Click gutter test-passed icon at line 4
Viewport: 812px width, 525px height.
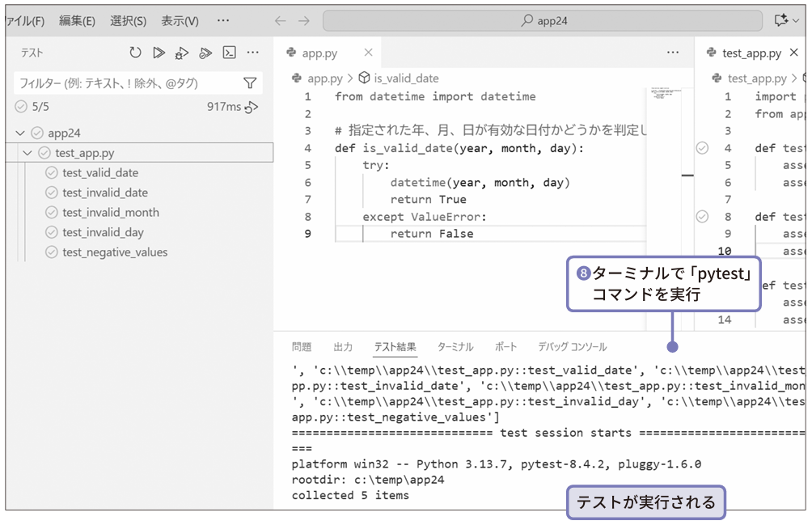pyautogui.click(x=702, y=148)
